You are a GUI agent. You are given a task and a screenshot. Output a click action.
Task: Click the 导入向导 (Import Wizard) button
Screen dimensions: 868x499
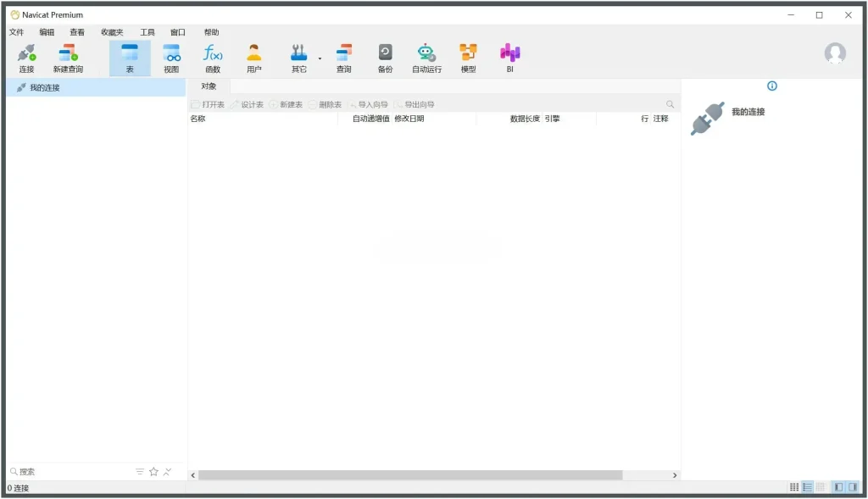click(x=368, y=104)
